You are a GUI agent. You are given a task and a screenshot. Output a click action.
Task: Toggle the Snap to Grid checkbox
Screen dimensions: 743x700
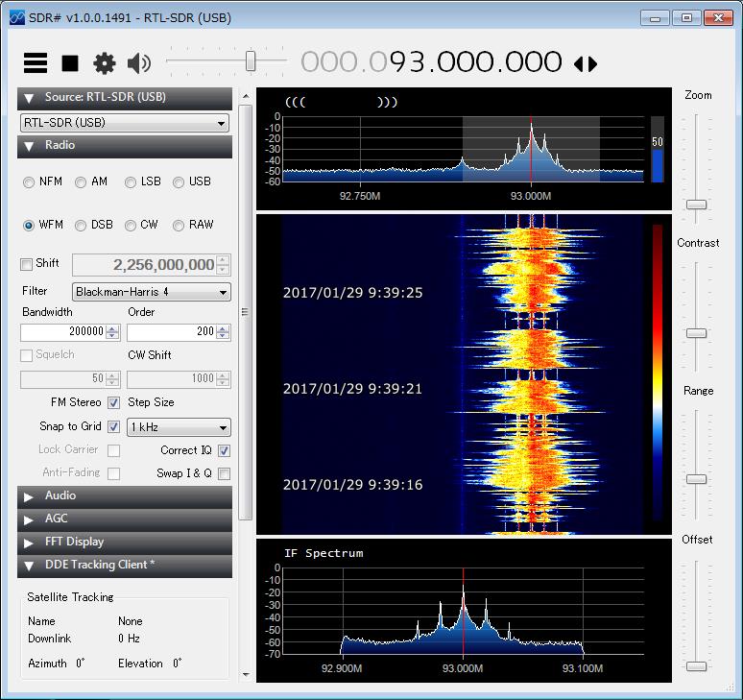(113, 426)
